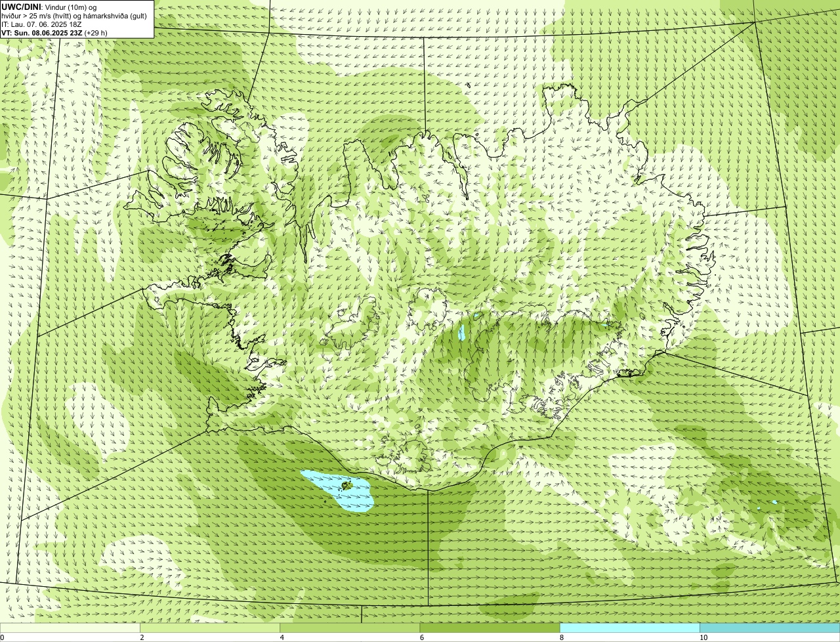Click the 'IT: Lau. 07. 06. 2025 18Z' line
840x642 pixels.
click(x=41, y=24)
